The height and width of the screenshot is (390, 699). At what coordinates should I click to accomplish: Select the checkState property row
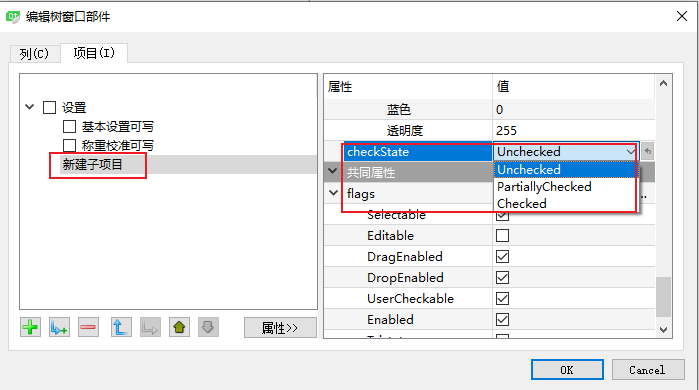[x=418, y=152]
